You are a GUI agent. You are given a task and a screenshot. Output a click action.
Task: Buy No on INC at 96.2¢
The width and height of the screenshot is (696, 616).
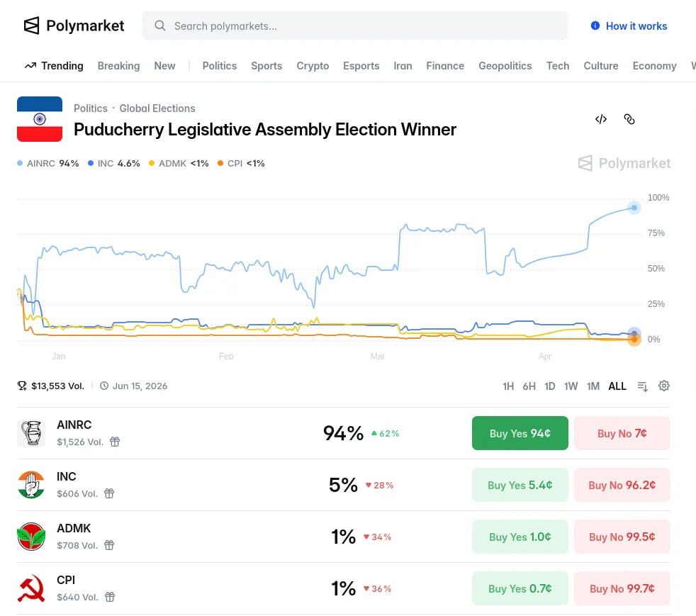coord(622,485)
